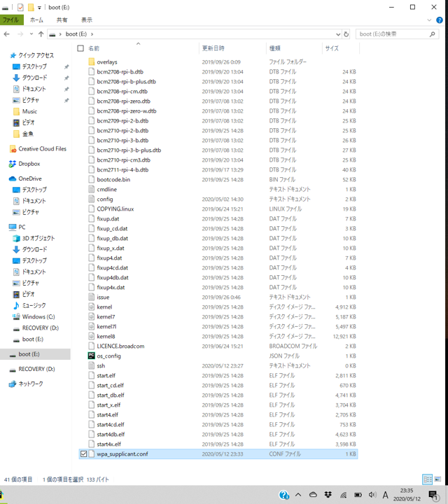Click the os_config JSON file icon
The height and width of the screenshot is (504, 448).
point(92,356)
